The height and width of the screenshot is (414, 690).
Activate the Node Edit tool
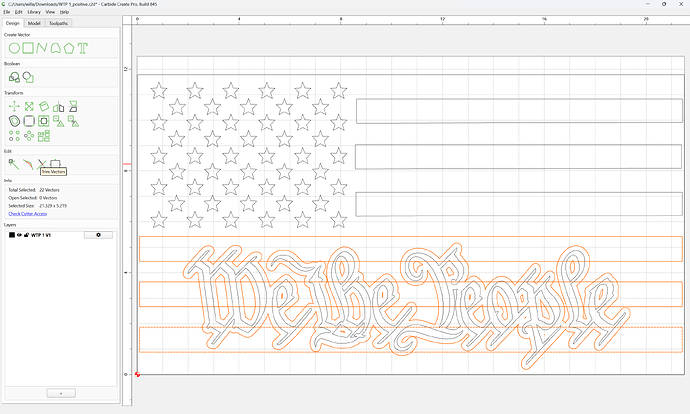pyautogui.click(x=14, y=164)
